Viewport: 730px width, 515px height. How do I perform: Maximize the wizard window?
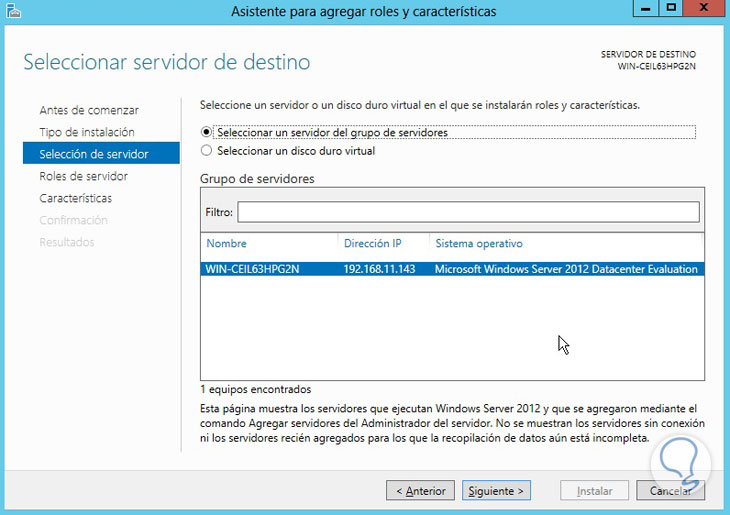point(671,8)
